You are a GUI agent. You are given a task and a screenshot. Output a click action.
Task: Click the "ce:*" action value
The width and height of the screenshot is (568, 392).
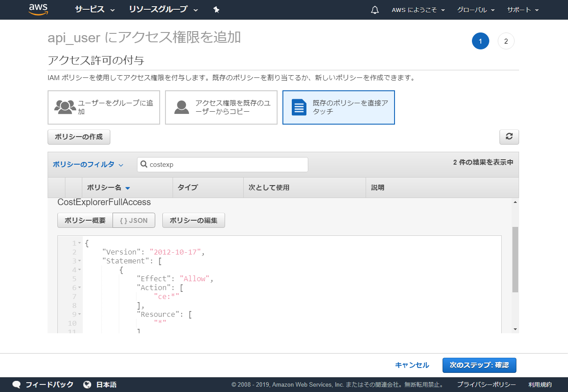pos(166,297)
